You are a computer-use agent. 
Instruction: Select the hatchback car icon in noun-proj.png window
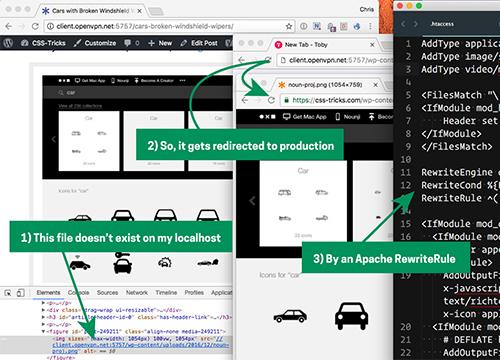(290, 317)
